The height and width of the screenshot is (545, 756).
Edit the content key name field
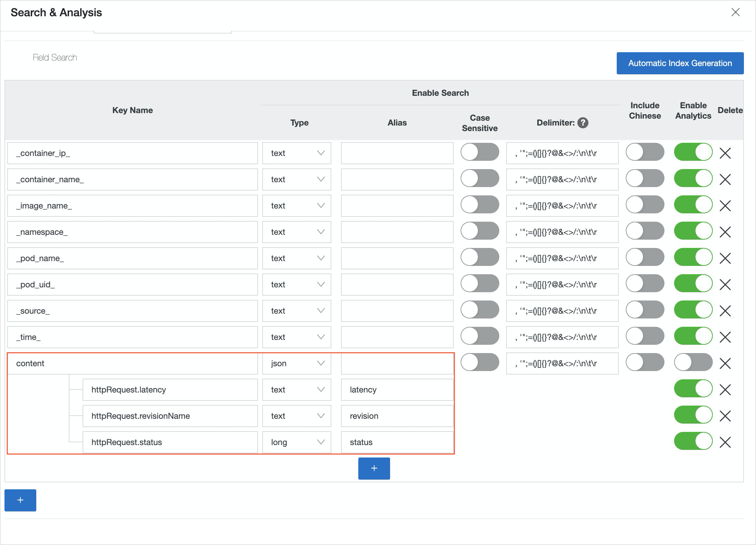(133, 363)
